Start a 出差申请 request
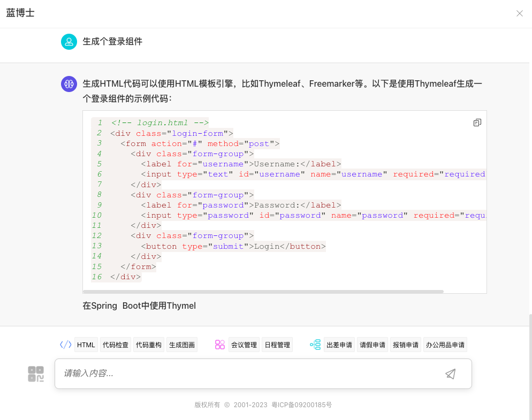 pyautogui.click(x=339, y=345)
